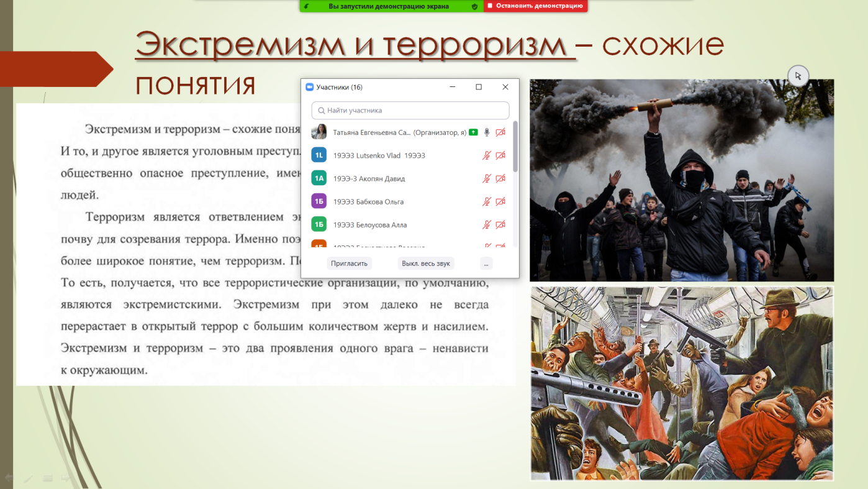This screenshot has height=489, width=868.
Task: Toggle organizer Татьяна Евгеньевна's camera icon
Action: pos(500,132)
